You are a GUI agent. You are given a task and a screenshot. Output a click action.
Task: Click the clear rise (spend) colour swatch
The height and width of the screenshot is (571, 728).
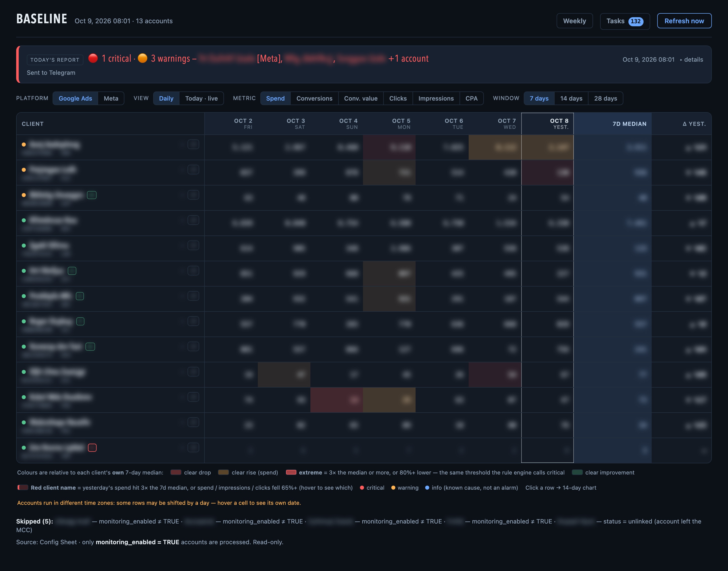pyautogui.click(x=223, y=472)
